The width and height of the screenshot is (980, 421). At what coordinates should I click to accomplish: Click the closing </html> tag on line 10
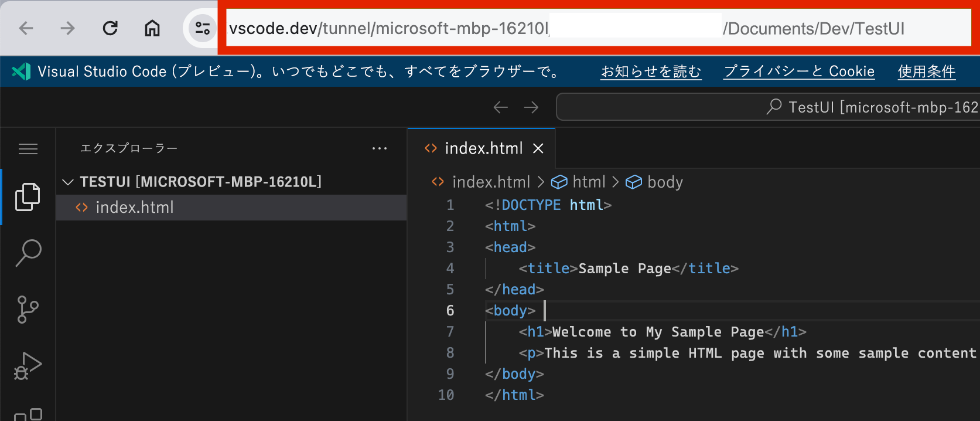[x=514, y=395]
